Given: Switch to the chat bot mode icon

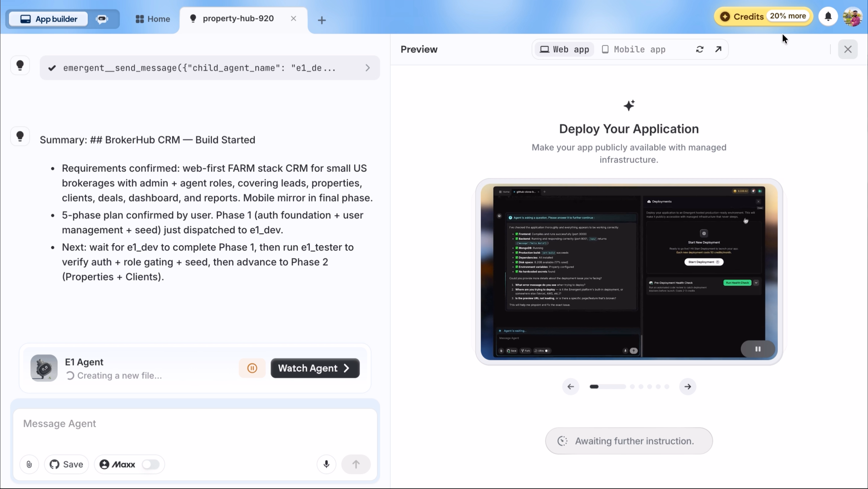Looking at the screenshot, I should tap(102, 19).
